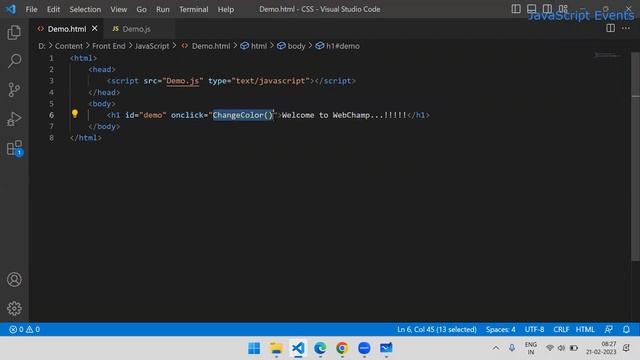This screenshot has width=640, height=360.
Task: Click Ln 6, Col 45 status item
Action: 437,329
